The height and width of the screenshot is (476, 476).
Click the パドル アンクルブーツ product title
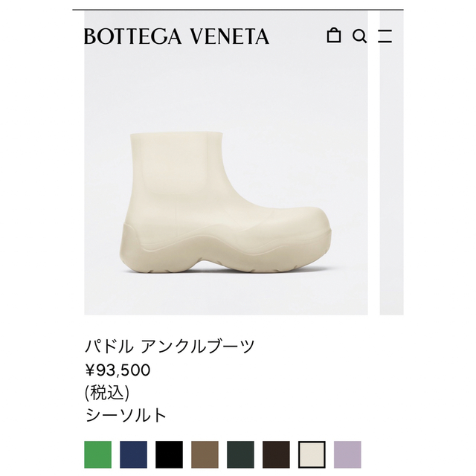click(x=170, y=346)
